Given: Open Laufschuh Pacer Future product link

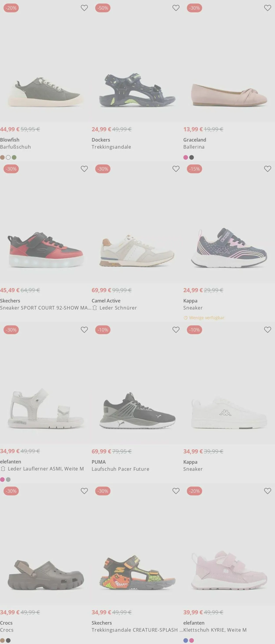Looking at the screenshot, I should pos(120,469).
